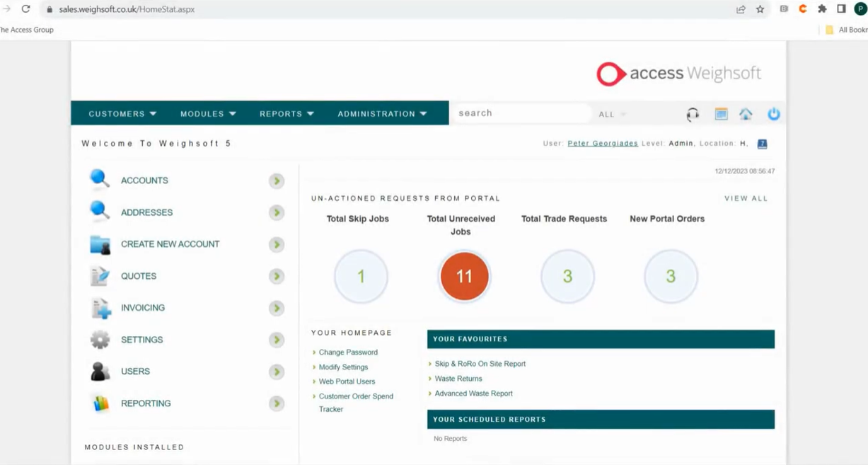This screenshot has height=465, width=868.
Task: Open the support headset icon
Action: click(693, 113)
